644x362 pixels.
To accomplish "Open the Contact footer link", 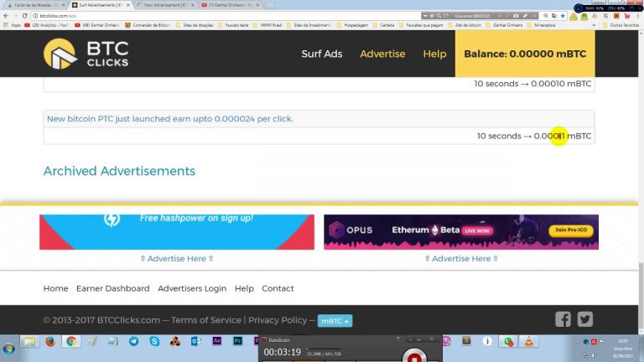I will [278, 288].
